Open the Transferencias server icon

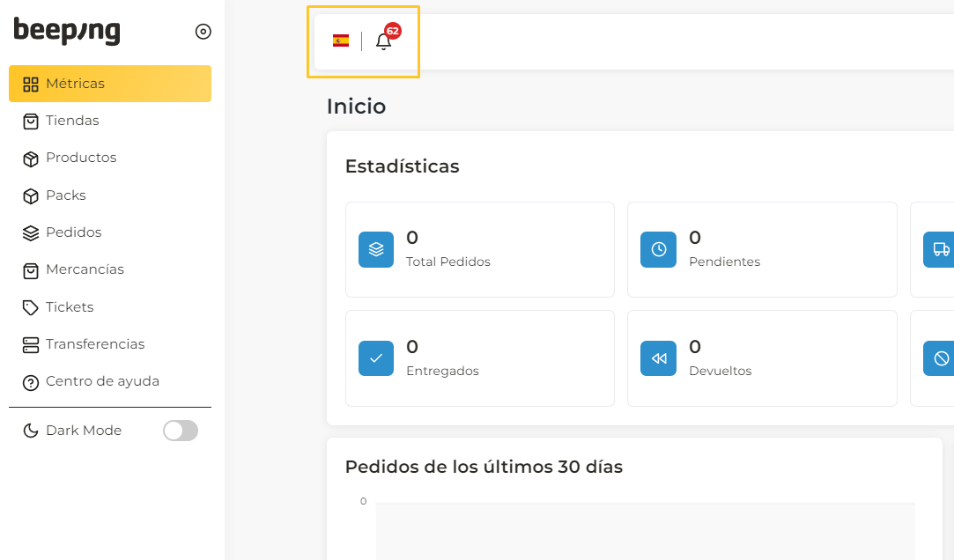coord(31,344)
